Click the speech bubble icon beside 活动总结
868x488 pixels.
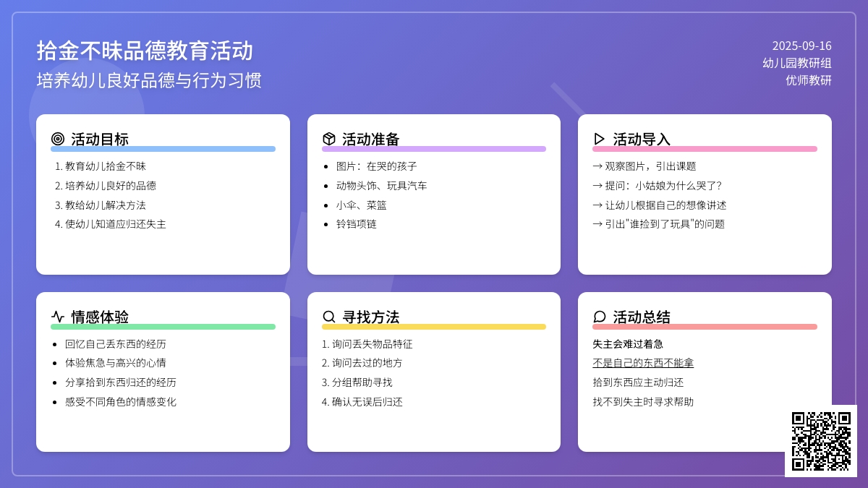coord(599,317)
